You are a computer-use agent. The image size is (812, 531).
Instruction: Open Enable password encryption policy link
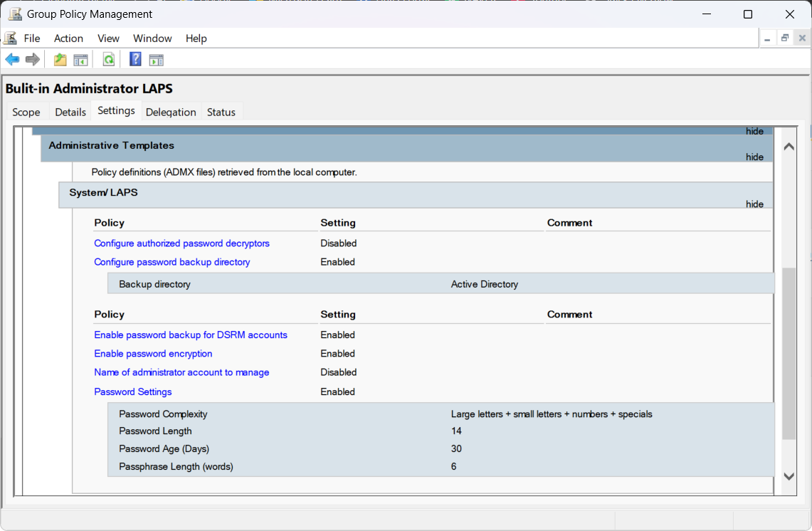point(153,353)
